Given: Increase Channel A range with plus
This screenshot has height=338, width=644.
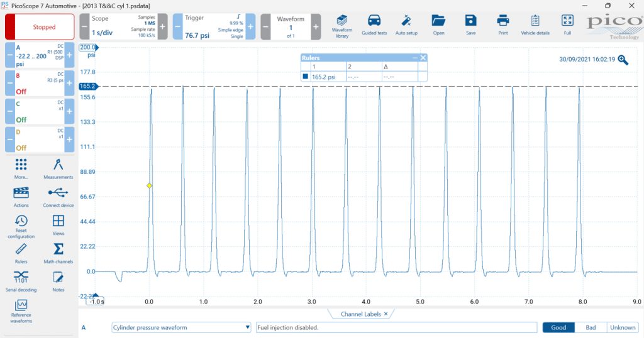Looking at the screenshot, I should click(x=69, y=55).
